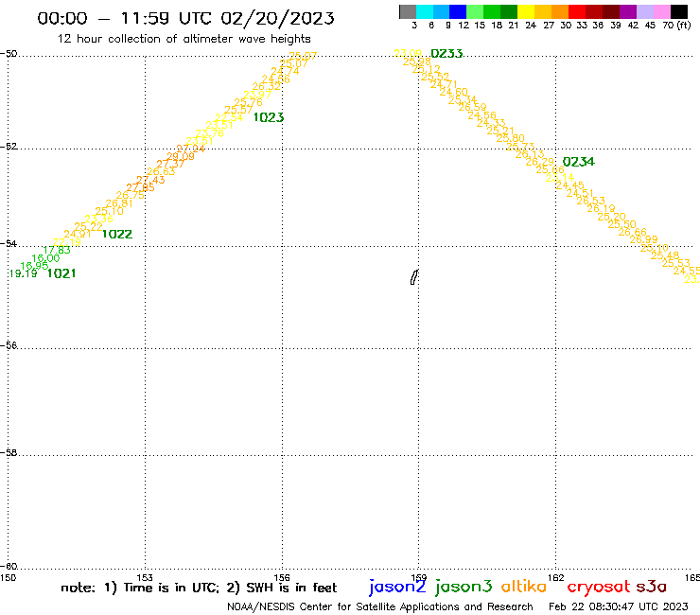Viewport: 700px width, 615px height.
Task: Click the 153 longitude axis label
Action: (145, 578)
